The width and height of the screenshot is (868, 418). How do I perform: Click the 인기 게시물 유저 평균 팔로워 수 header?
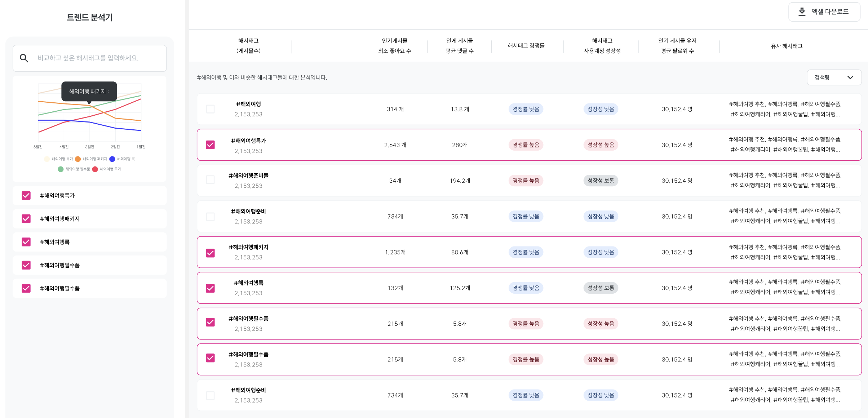point(677,46)
